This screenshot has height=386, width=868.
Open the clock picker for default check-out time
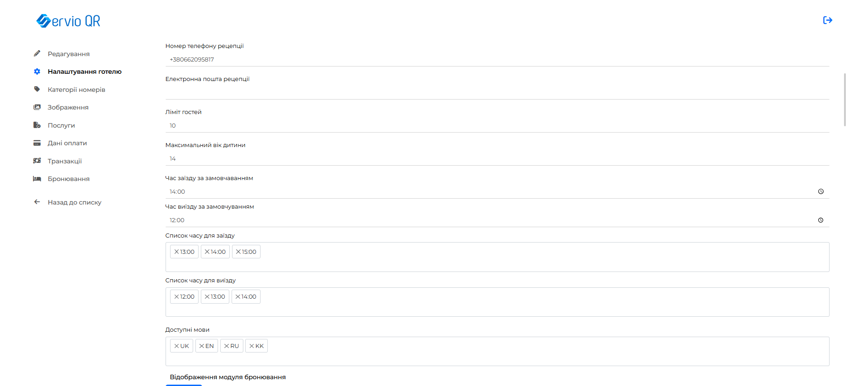click(x=821, y=220)
